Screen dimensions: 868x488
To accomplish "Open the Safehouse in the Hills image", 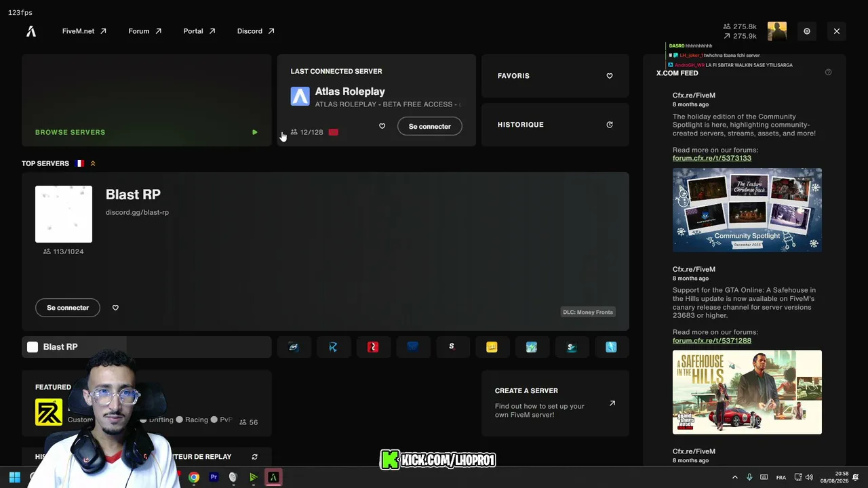I will click(x=747, y=392).
